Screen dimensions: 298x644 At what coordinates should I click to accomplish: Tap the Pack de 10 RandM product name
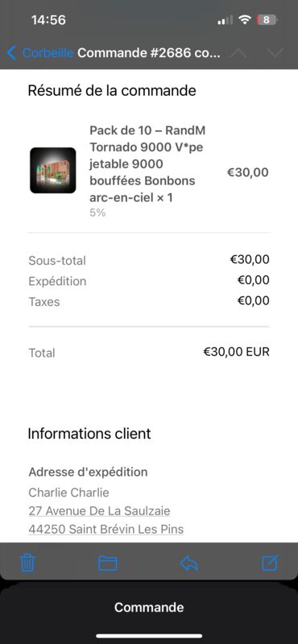[148, 164]
